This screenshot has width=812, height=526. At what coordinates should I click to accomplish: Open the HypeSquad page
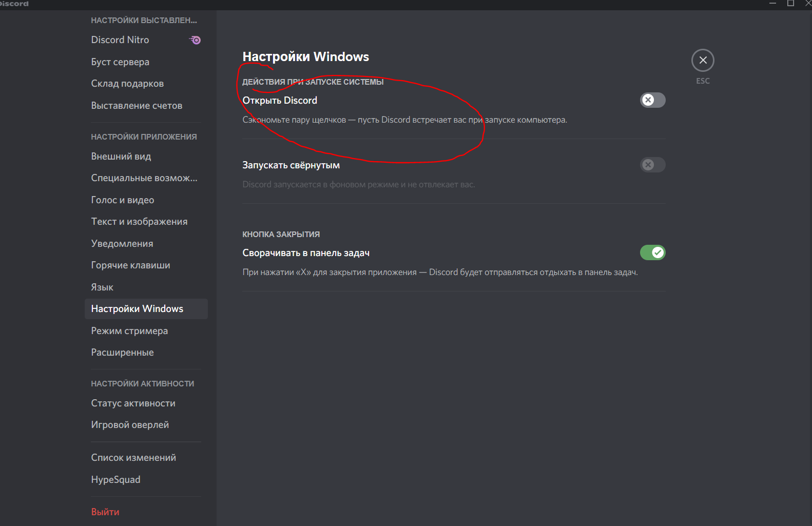pos(146,480)
